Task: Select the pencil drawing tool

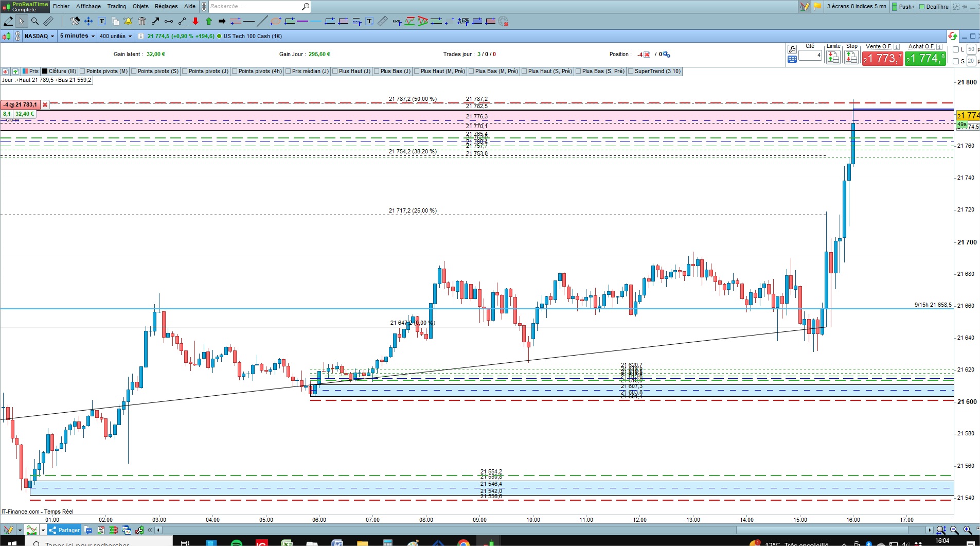Action: point(8,21)
